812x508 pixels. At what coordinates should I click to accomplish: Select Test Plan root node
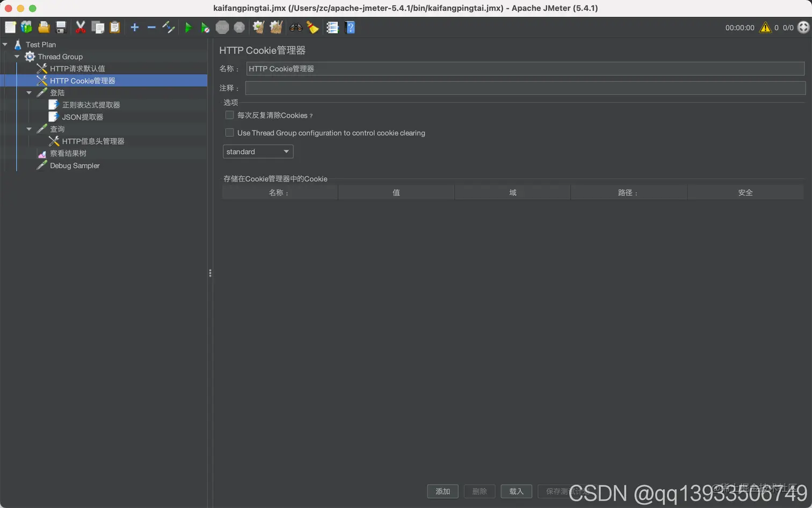[x=41, y=45]
